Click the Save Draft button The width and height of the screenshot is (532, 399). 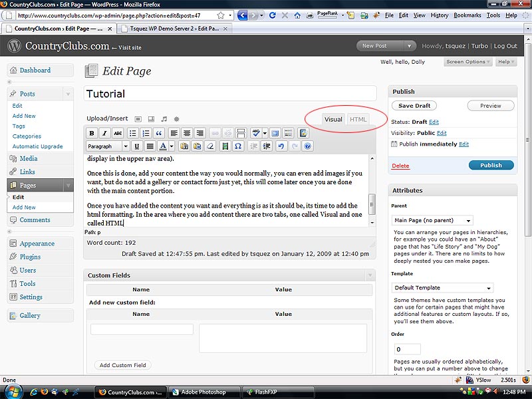414,106
